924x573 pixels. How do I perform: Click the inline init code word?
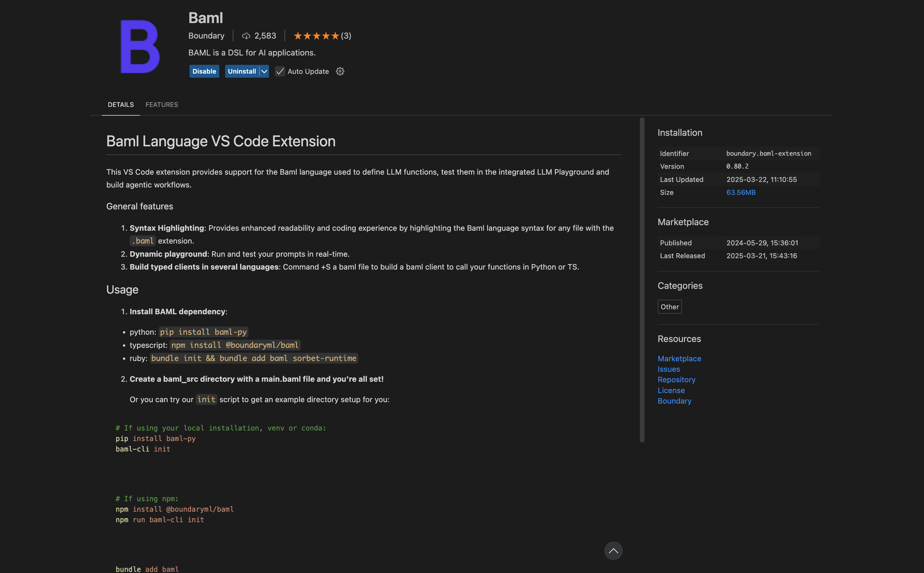(206, 400)
